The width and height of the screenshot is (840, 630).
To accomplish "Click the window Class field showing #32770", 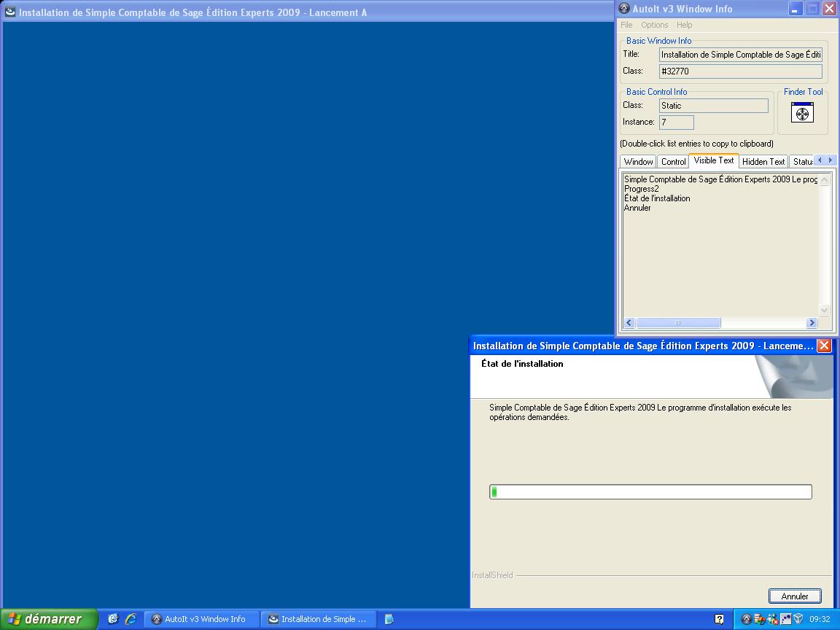I will click(740, 71).
